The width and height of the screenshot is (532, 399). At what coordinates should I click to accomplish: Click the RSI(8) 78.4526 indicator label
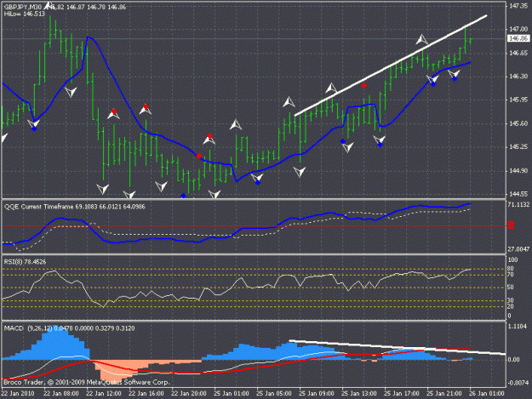coord(25,262)
